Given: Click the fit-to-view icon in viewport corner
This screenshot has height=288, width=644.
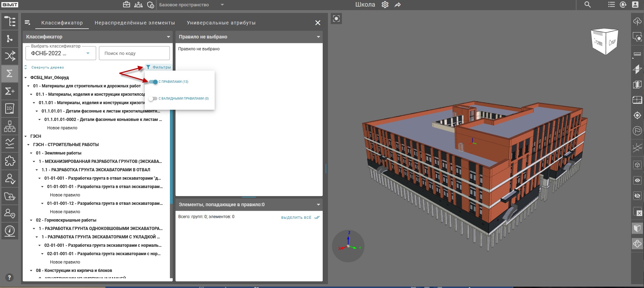Looking at the screenshot, I should (336, 19).
